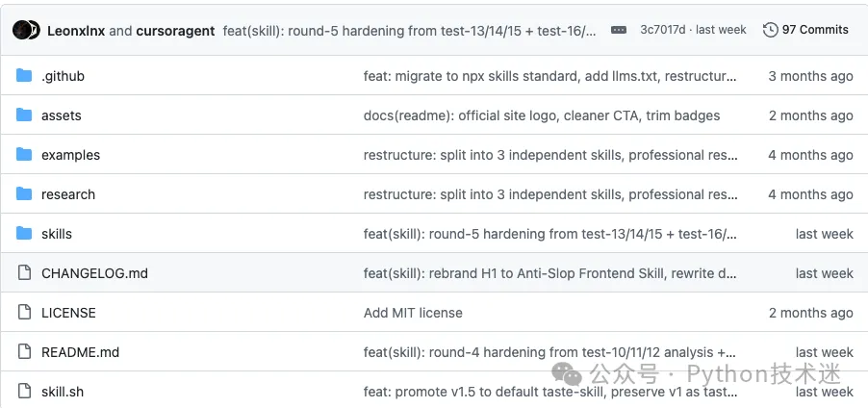Click the LICENSE file icon

pos(24,312)
